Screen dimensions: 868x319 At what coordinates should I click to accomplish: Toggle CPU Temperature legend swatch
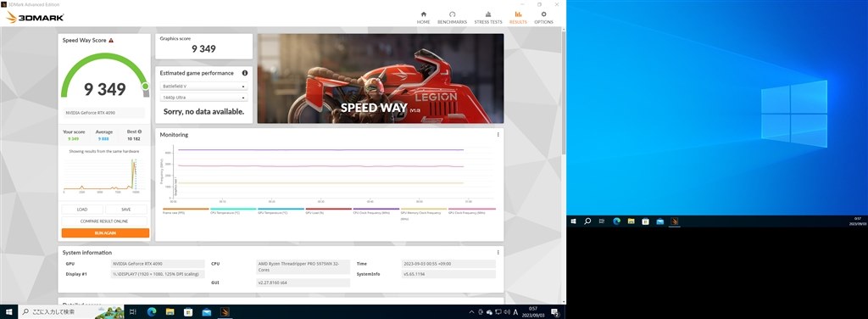pyautogui.click(x=233, y=209)
